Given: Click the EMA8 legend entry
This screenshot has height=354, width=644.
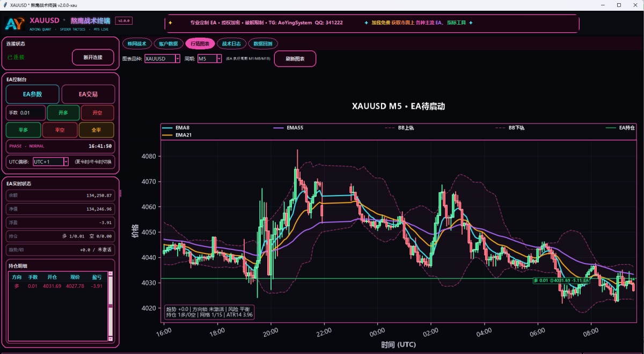Looking at the screenshot, I should pos(175,128).
